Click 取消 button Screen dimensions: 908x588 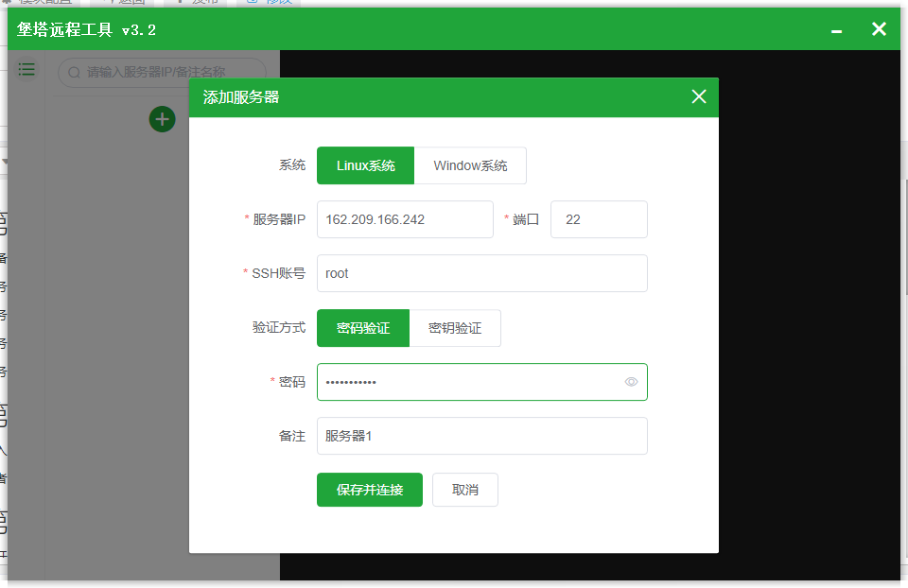[465, 490]
